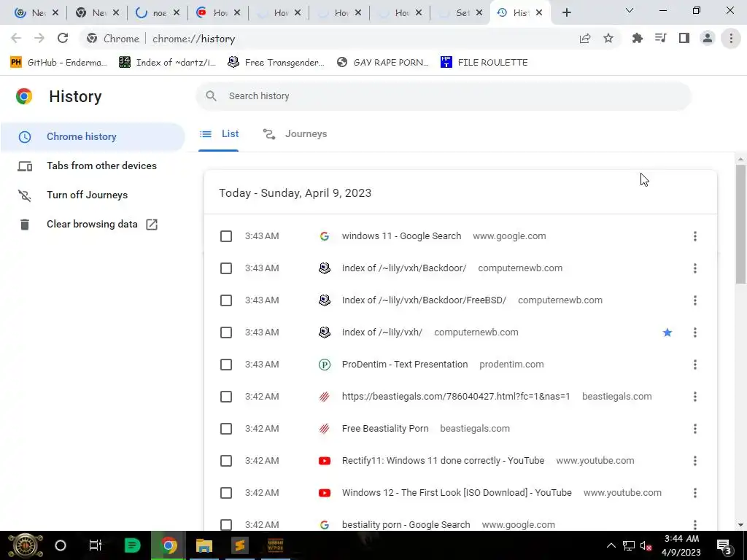This screenshot has width=747, height=560.
Task: Open the ProDentim - Text Presentation link
Action: 404,365
